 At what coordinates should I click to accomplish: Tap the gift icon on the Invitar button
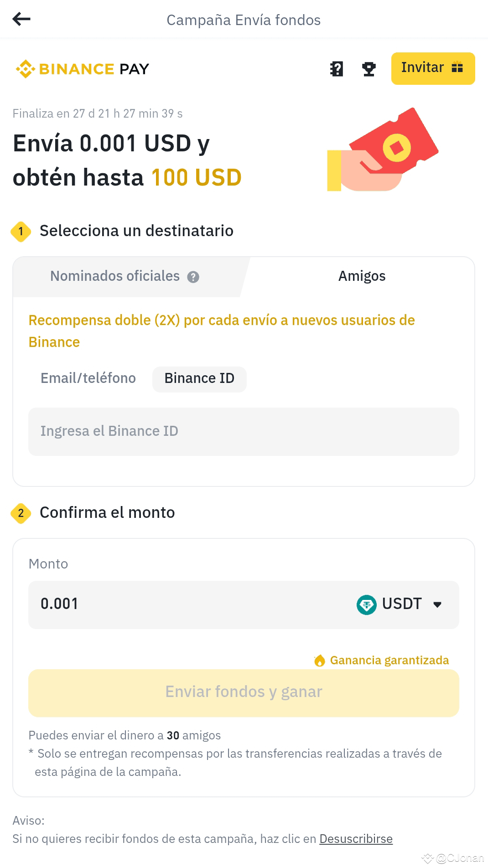(x=457, y=67)
